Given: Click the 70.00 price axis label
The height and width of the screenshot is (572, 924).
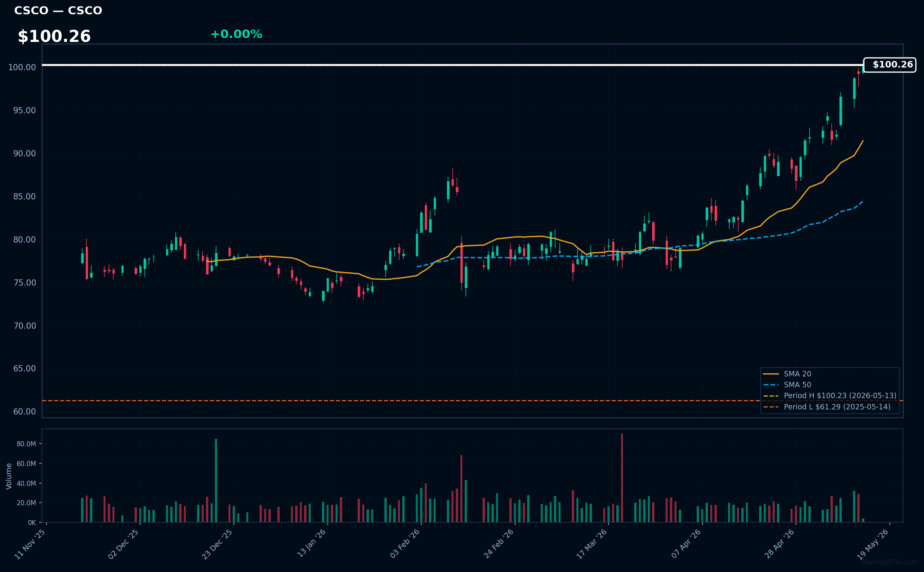Looking at the screenshot, I should point(24,326).
